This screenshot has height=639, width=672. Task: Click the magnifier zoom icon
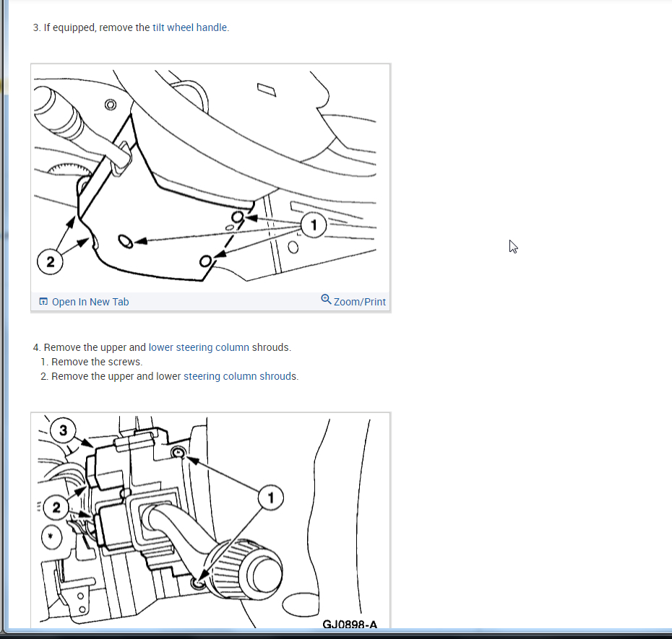click(326, 300)
